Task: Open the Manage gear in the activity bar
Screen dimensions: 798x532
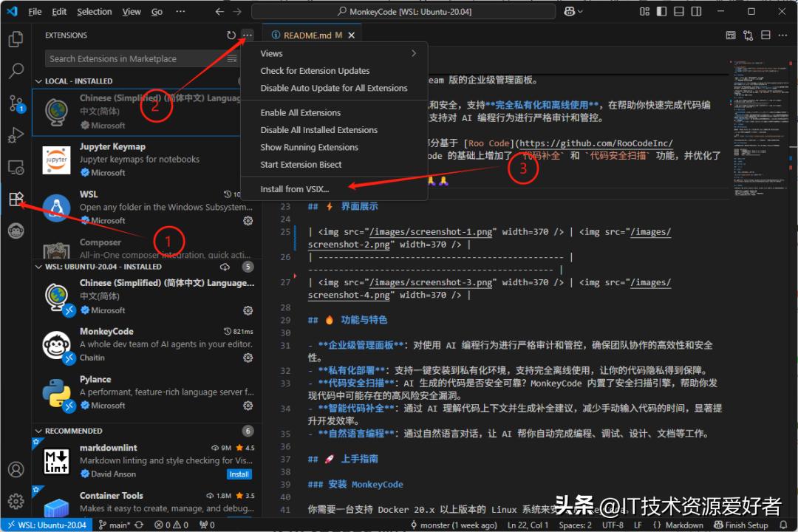Action: (x=16, y=501)
